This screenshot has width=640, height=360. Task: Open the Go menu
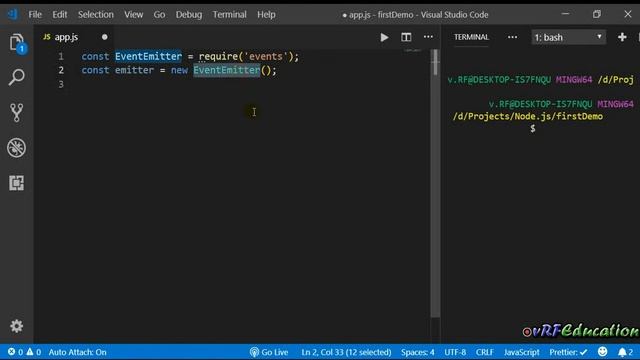click(x=159, y=15)
